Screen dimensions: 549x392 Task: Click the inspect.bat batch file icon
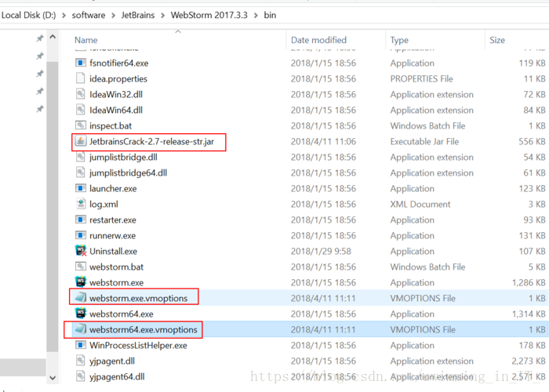pyautogui.click(x=81, y=125)
